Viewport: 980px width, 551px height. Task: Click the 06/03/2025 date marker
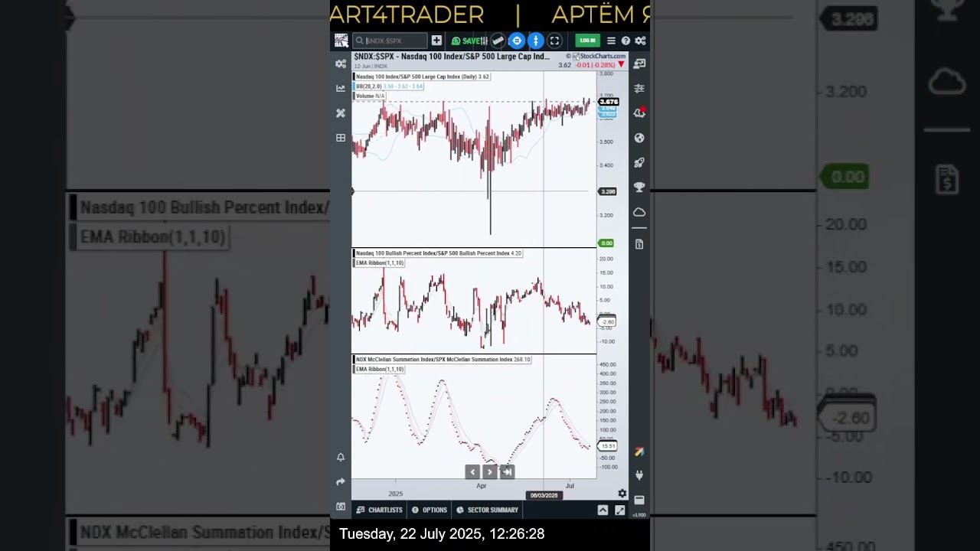point(544,495)
